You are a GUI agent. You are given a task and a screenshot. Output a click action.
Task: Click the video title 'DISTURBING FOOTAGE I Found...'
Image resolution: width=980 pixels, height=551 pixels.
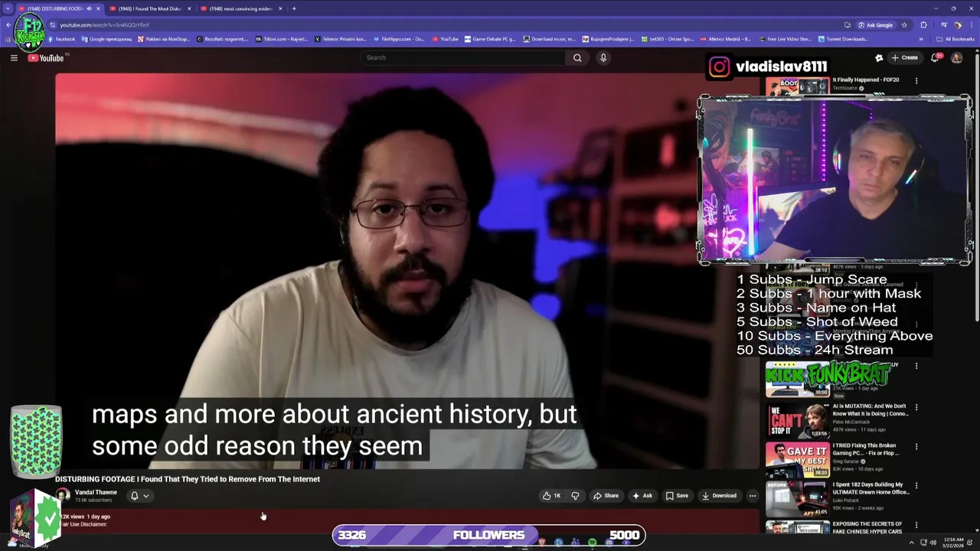click(188, 479)
